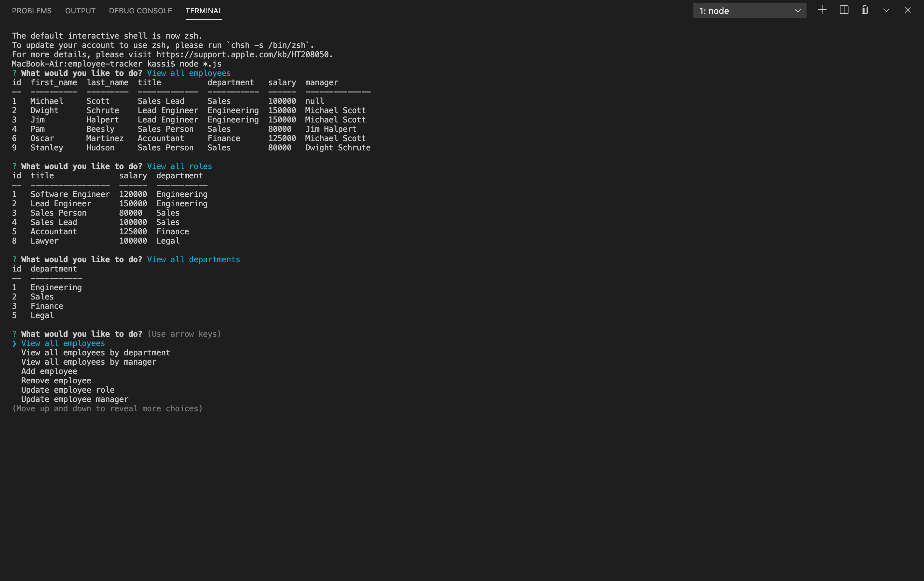
Task: Click the 'null' manager value
Action: coord(315,101)
